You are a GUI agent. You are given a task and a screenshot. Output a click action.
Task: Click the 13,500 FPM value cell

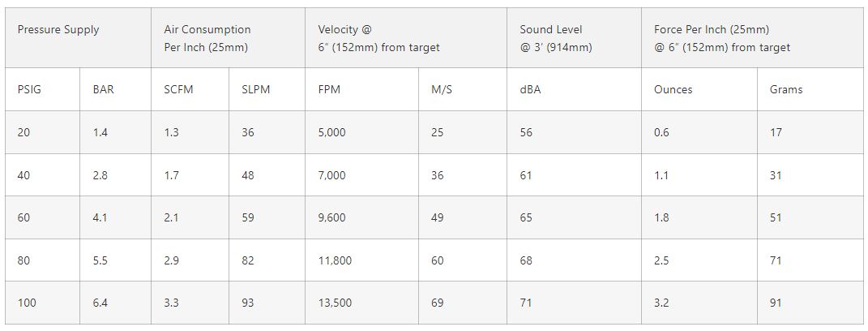[x=335, y=303]
